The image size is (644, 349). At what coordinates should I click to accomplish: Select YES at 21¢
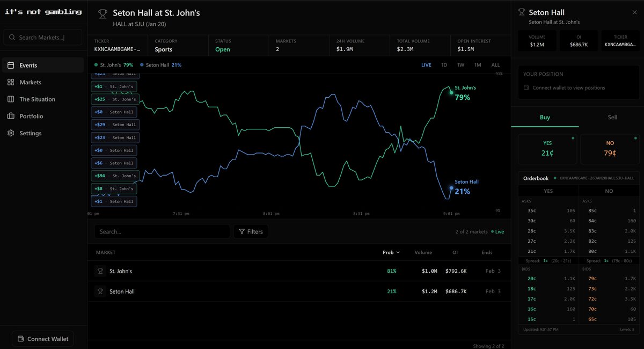pos(547,149)
